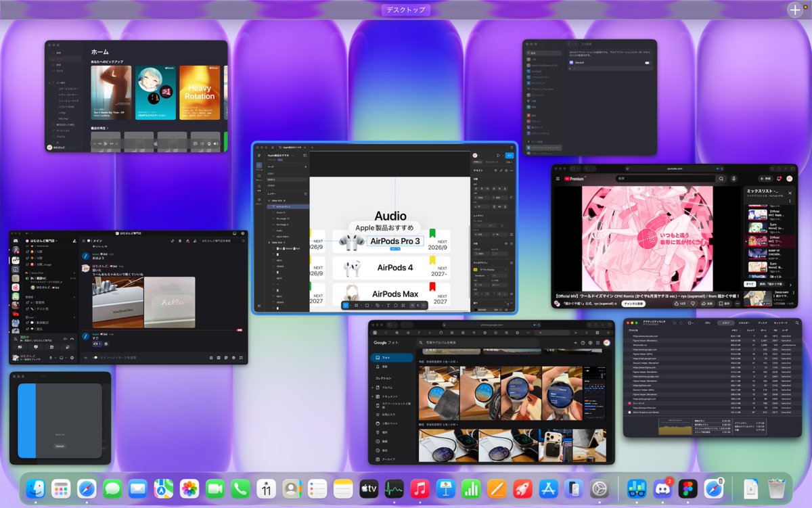
Task: Select フォト in Google Photos sidebar
Action: point(392,358)
